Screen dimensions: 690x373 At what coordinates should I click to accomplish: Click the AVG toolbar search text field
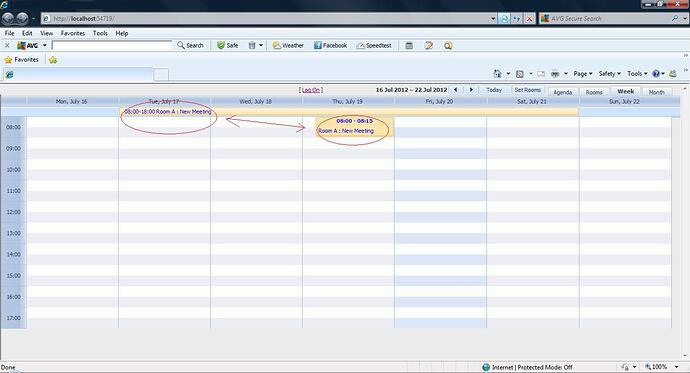pyautogui.click(x=112, y=45)
